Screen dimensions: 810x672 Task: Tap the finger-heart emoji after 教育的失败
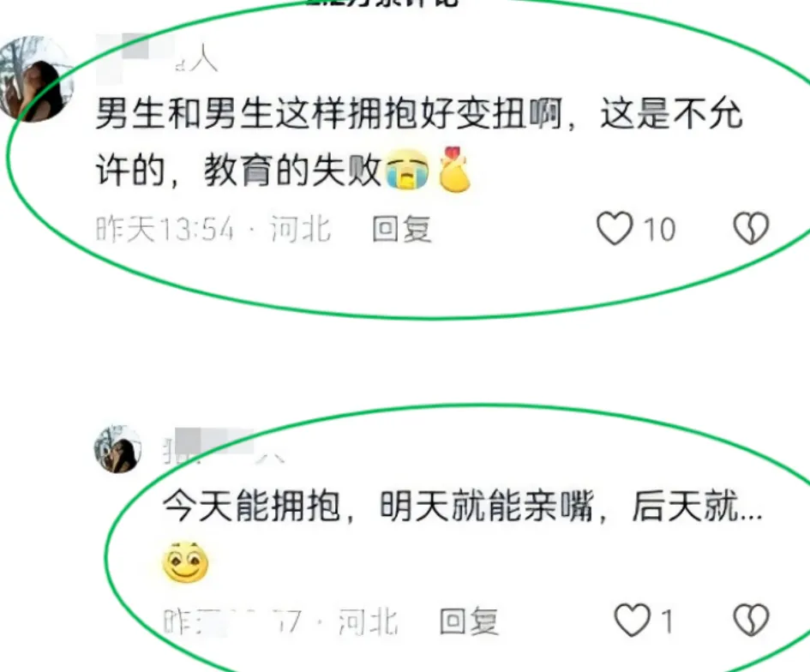click(x=454, y=169)
